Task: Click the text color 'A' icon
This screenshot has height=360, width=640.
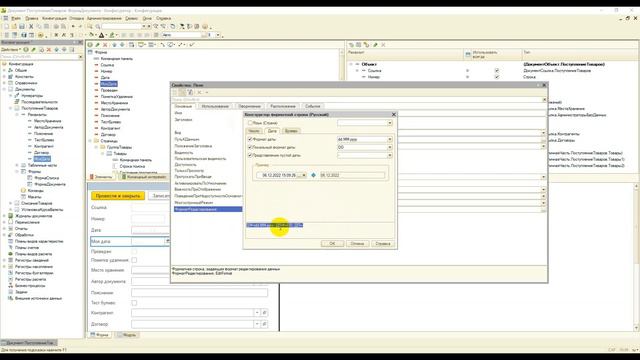Action: [102, 36]
